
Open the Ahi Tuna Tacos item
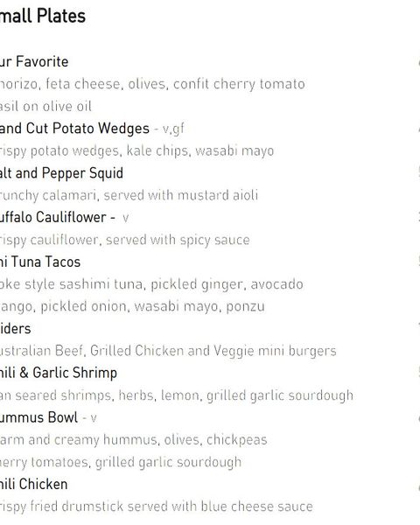pyautogui.click(x=40, y=262)
